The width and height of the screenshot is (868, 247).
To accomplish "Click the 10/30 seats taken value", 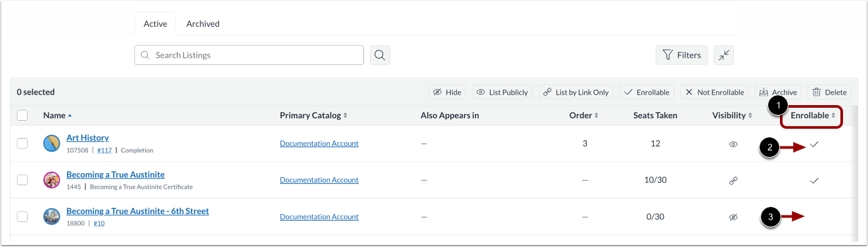I will pos(655,180).
